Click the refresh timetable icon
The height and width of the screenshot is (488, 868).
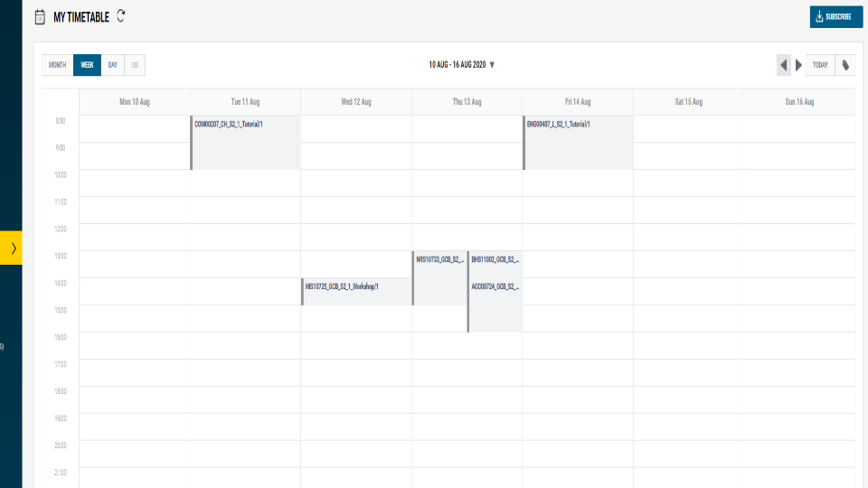120,16
